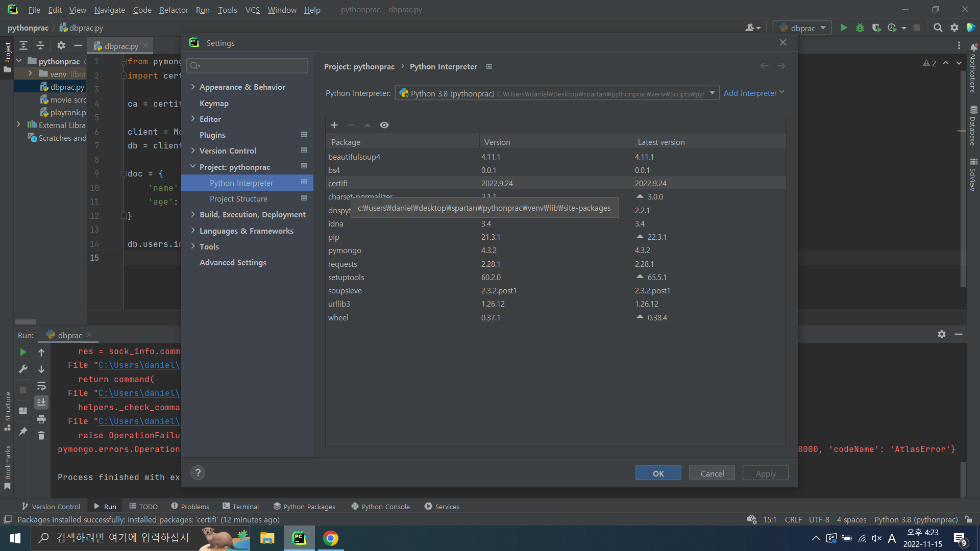Focus the Settings search field

[247, 66]
